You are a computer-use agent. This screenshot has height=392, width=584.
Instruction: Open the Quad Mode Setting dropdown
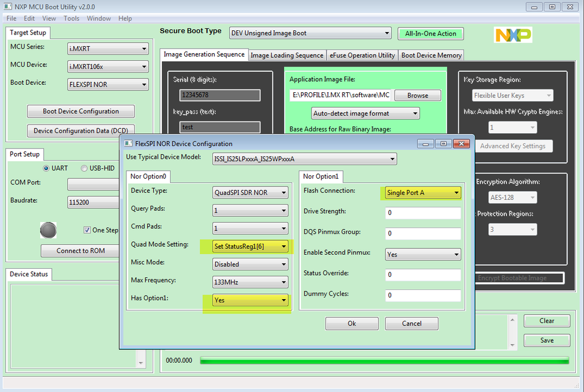250,247
